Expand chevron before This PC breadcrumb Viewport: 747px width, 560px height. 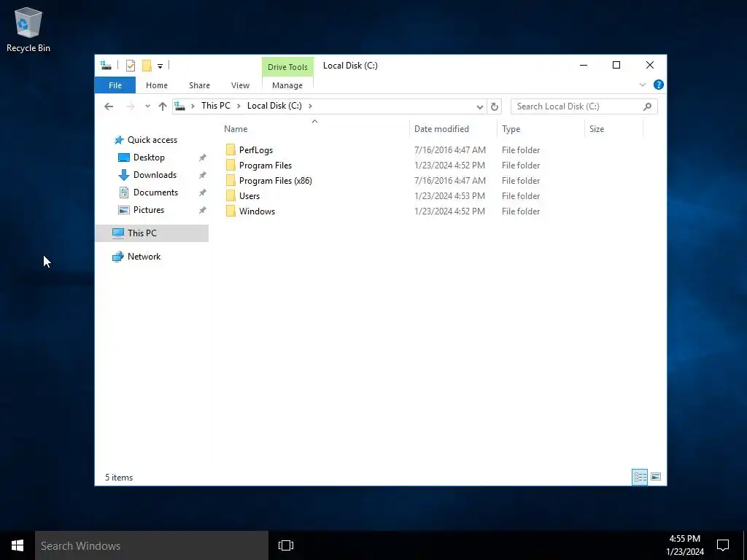pos(193,106)
